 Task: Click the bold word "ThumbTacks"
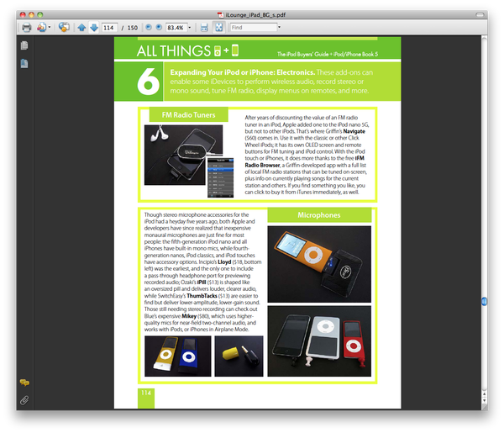click(x=202, y=296)
